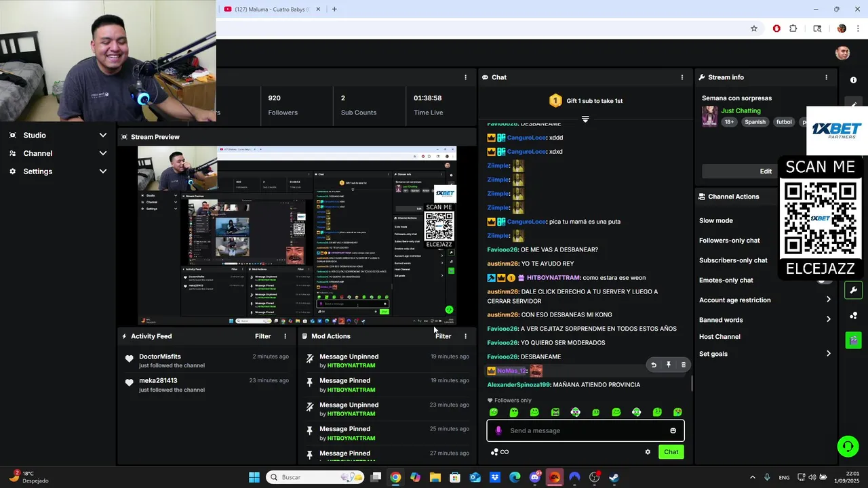The width and height of the screenshot is (868, 488).
Task: Click DoctorMisfits in Activity Feed
Action: (160, 357)
